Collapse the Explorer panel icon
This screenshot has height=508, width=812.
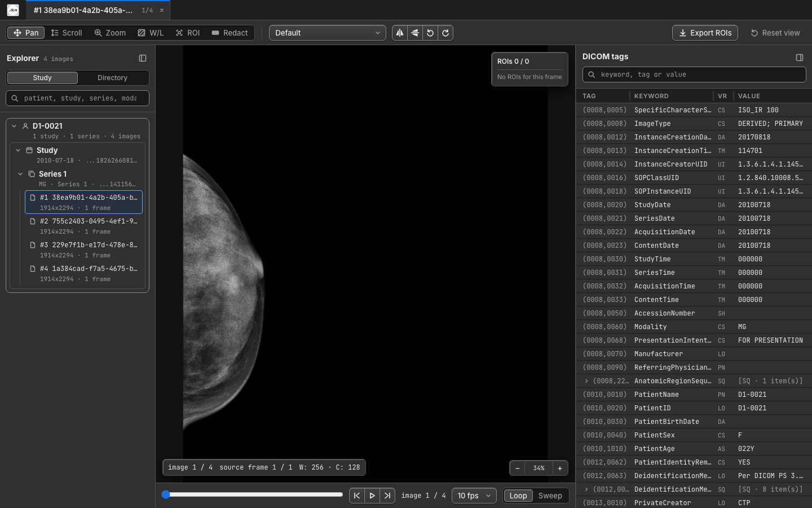[143, 58]
